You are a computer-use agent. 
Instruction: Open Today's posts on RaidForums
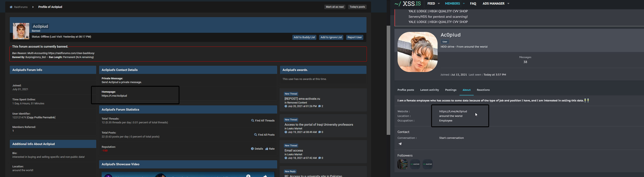[357, 7]
